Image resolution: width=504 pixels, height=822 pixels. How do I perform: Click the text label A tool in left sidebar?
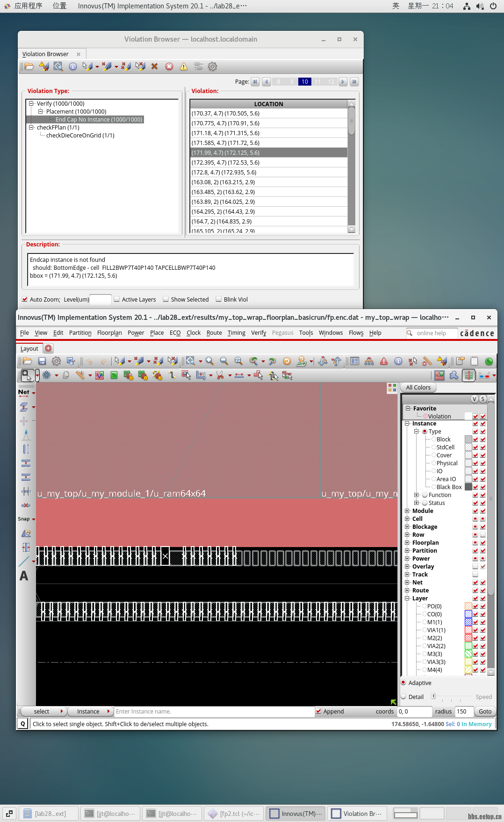(x=24, y=576)
